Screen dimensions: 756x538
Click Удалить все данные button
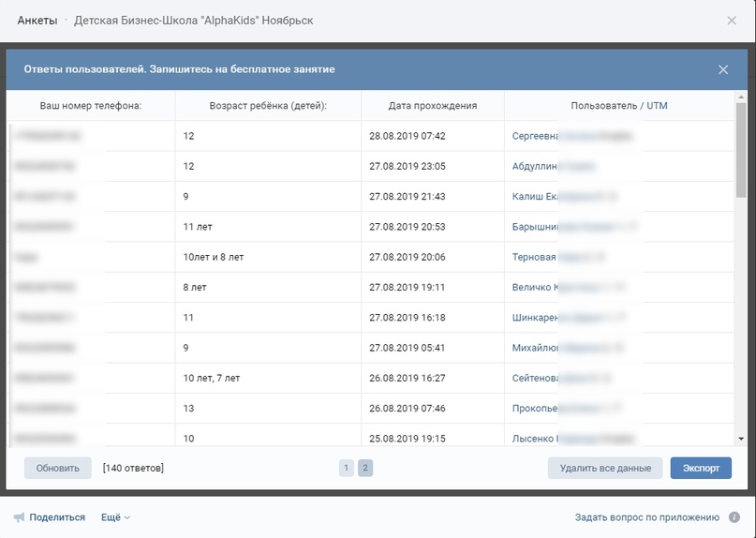605,468
